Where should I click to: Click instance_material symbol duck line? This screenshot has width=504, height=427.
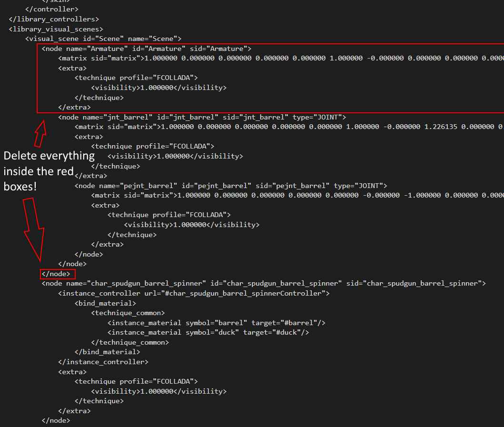208,332
